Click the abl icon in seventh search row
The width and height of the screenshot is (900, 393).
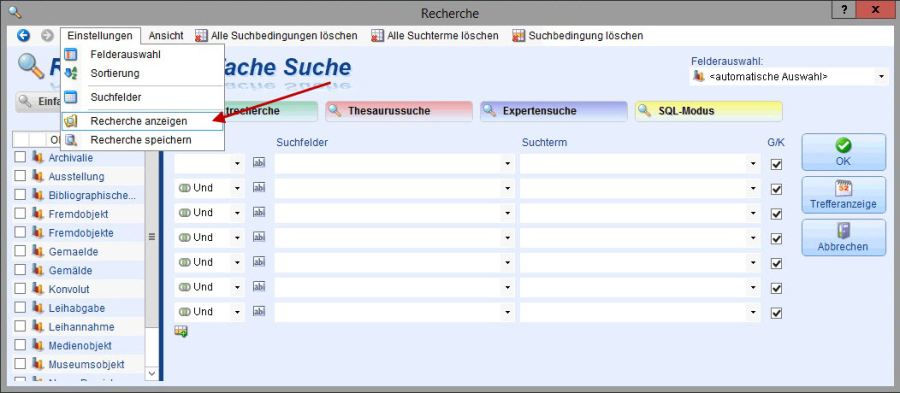259,312
